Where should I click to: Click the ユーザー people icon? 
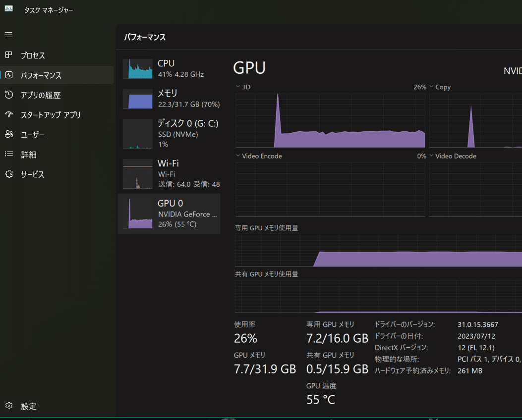coord(9,134)
